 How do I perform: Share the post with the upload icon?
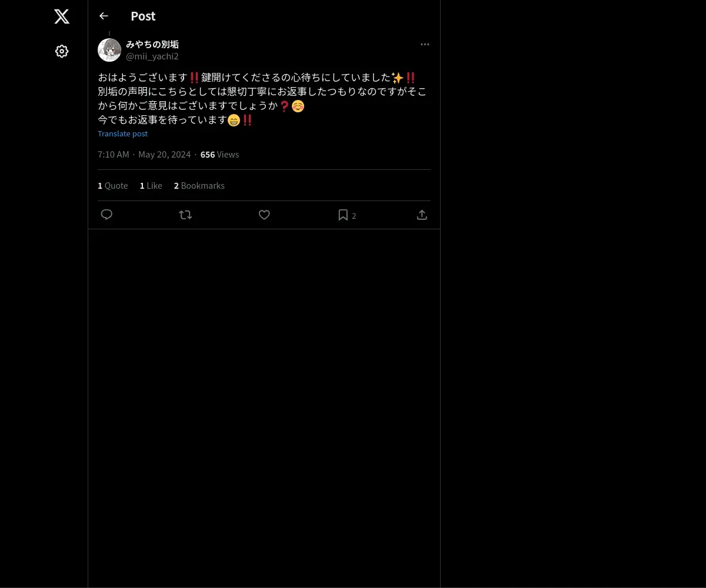point(422,215)
